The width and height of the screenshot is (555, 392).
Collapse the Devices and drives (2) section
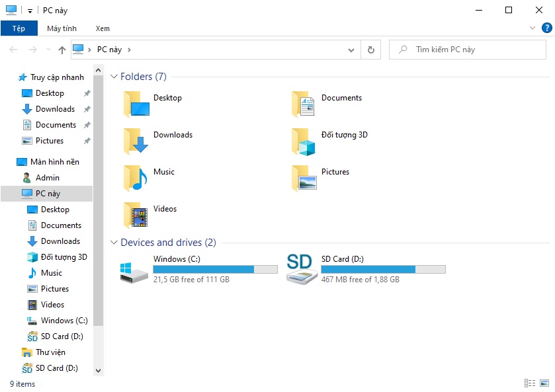114,243
